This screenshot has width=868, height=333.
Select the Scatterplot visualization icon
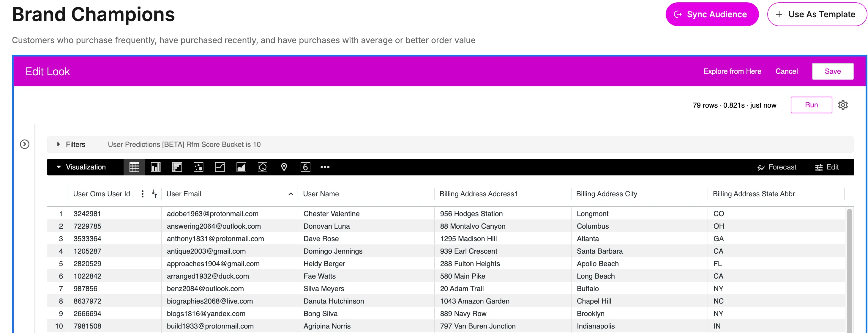(x=198, y=167)
